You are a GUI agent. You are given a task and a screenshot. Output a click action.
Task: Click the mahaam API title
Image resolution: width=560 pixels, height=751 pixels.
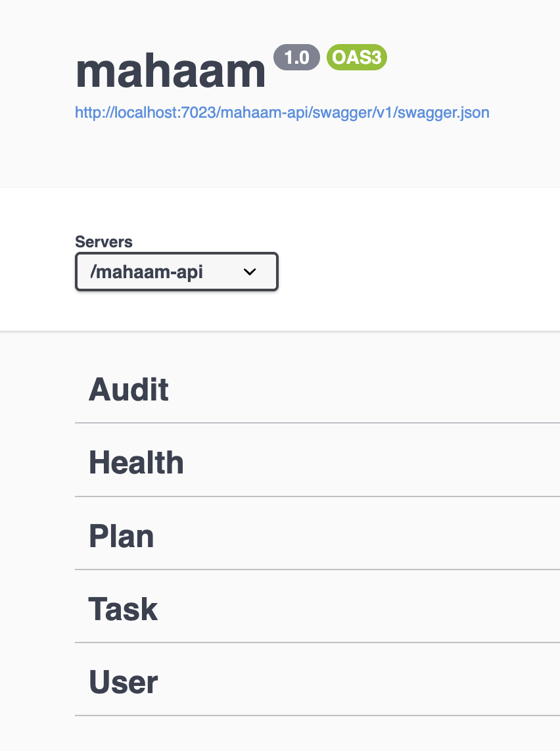pos(171,70)
